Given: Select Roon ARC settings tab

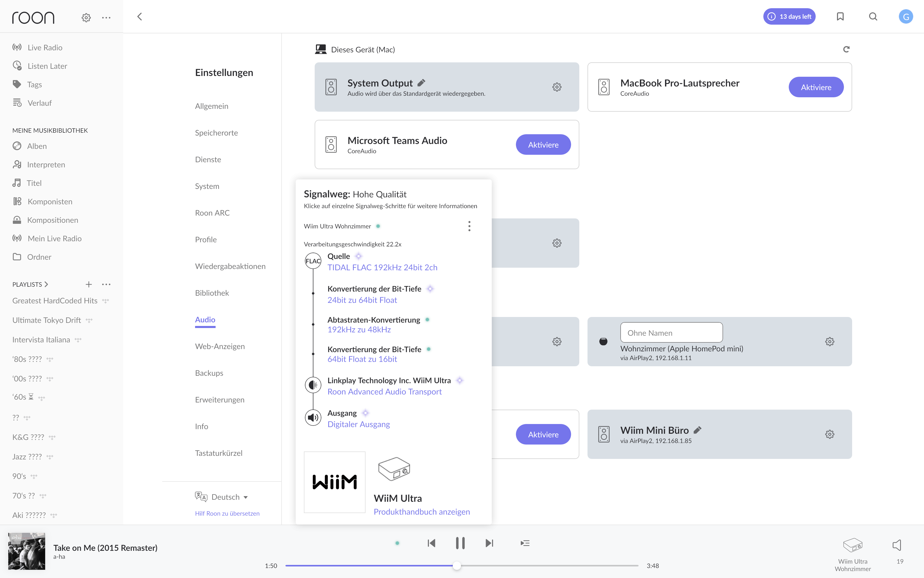Looking at the screenshot, I should (212, 213).
